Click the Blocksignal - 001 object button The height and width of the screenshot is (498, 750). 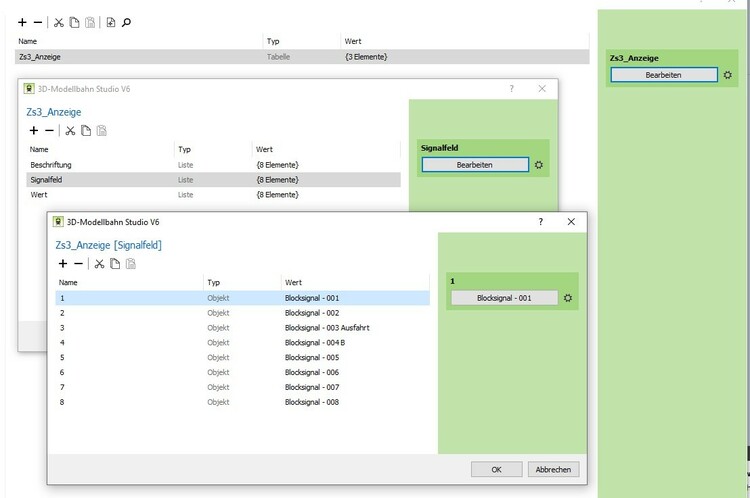(504, 298)
